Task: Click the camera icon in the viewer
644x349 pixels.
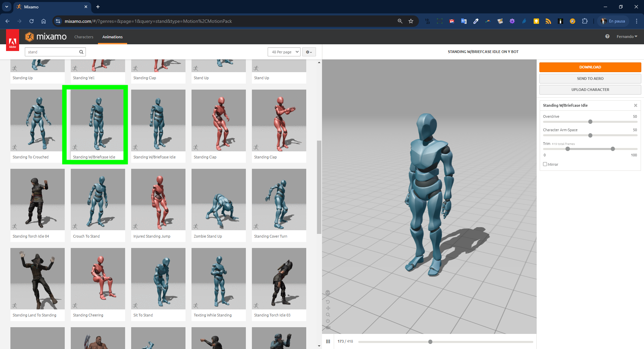Action: (328, 328)
